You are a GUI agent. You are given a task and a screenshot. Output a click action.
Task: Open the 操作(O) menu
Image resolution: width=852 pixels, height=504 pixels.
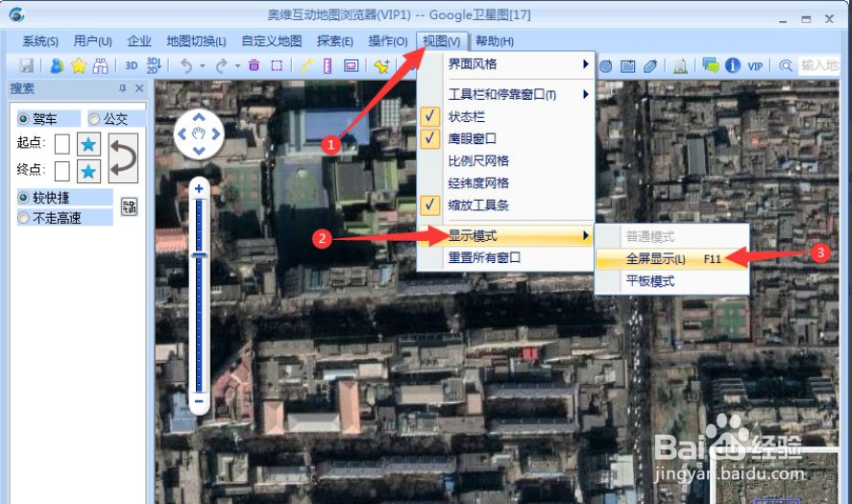(x=387, y=41)
